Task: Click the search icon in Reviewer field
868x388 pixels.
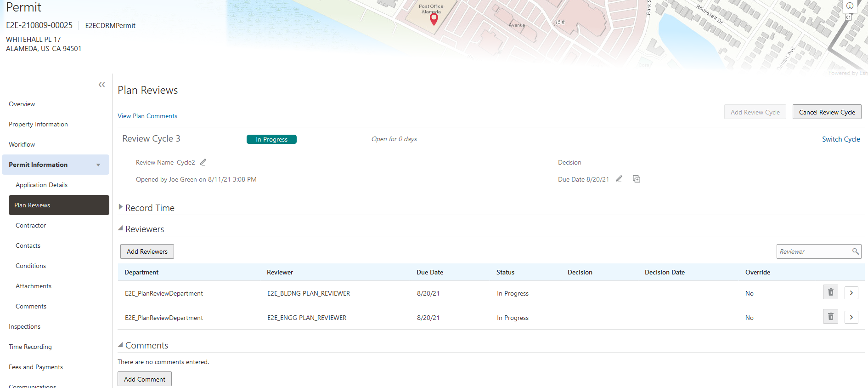Action: pyautogui.click(x=855, y=251)
